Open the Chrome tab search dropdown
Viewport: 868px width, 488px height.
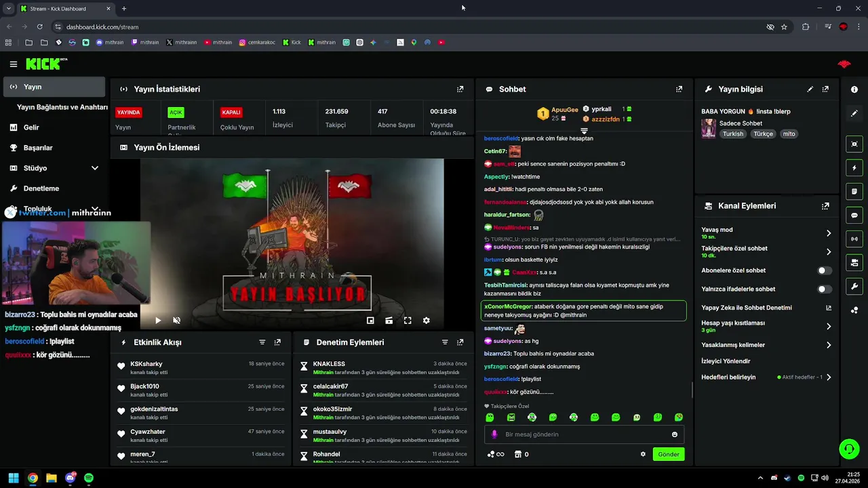8,8
